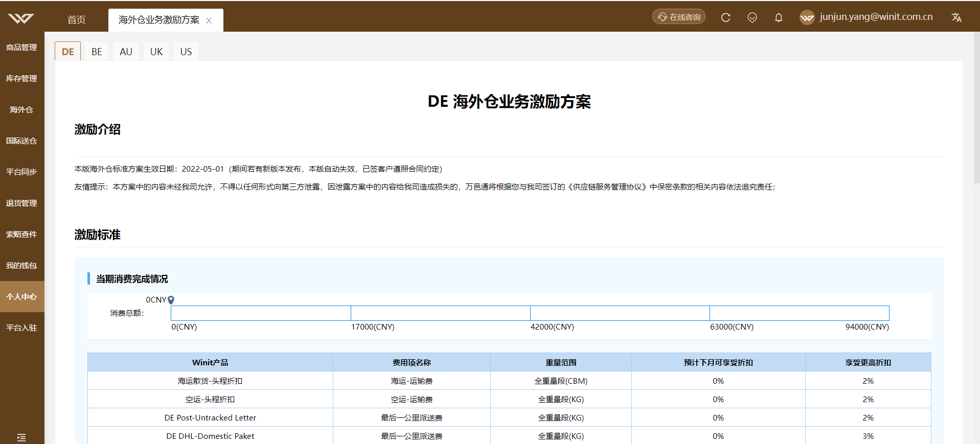
Task: Click the 激励介绍 section heading
Action: 98,130
